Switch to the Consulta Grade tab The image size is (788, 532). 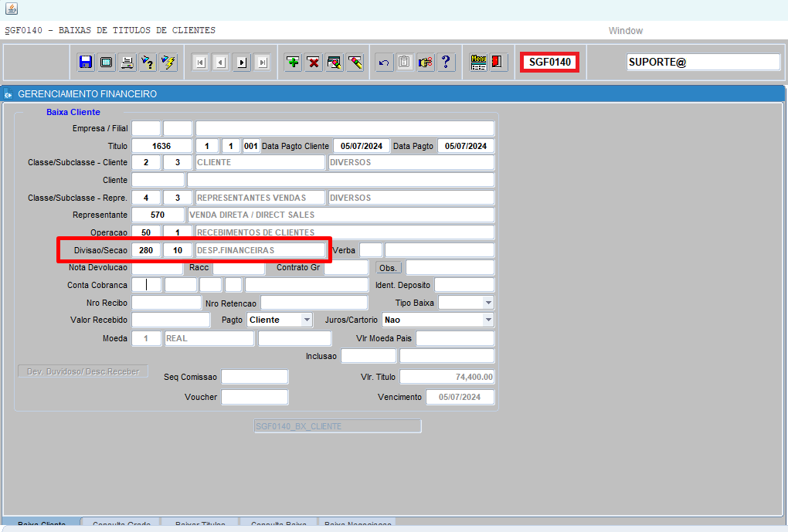tap(121, 525)
